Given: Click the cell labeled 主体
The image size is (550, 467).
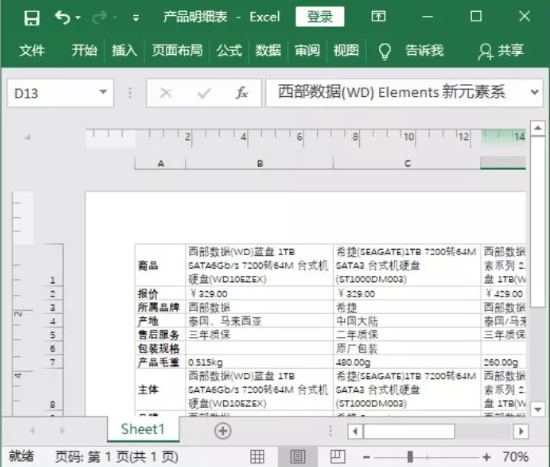Looking at the screenshot, I should 160,389.
